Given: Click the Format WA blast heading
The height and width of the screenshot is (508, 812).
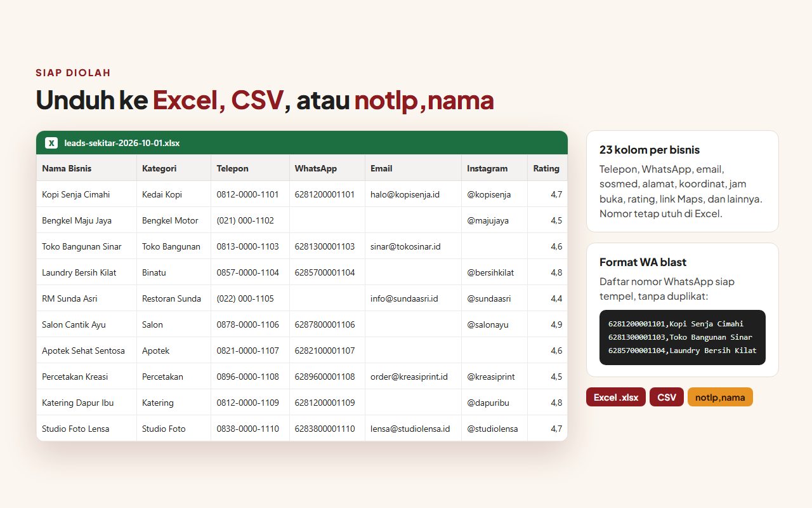Looking at the screenshot, I should coord(643,262).
